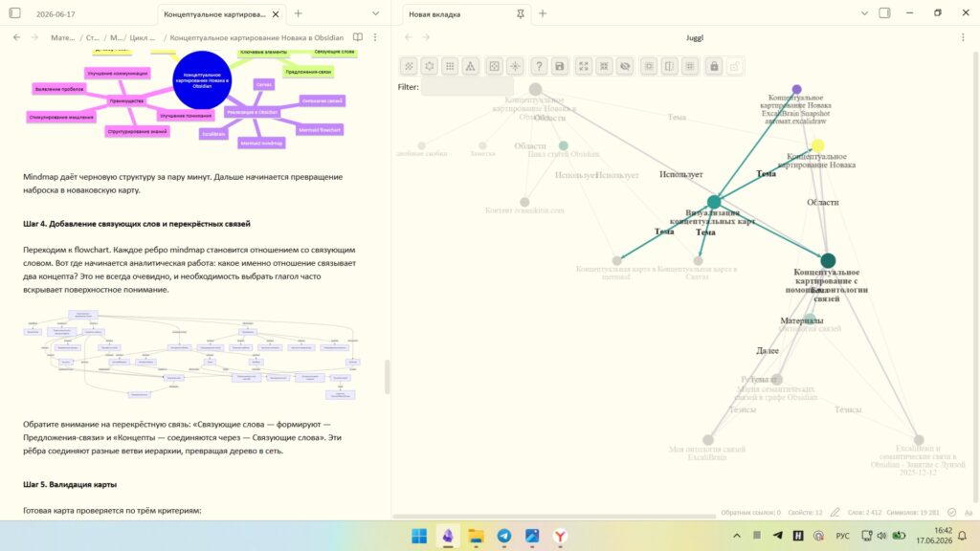Click the Слов: 2 412 word count
Image resolution: width=980 pixels, height=551 pixels.
point(864,513)
